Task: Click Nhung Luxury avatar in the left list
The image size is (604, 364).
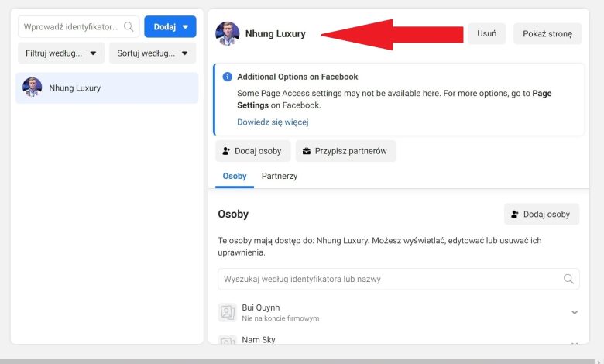Action: click(x=32, y=87)
